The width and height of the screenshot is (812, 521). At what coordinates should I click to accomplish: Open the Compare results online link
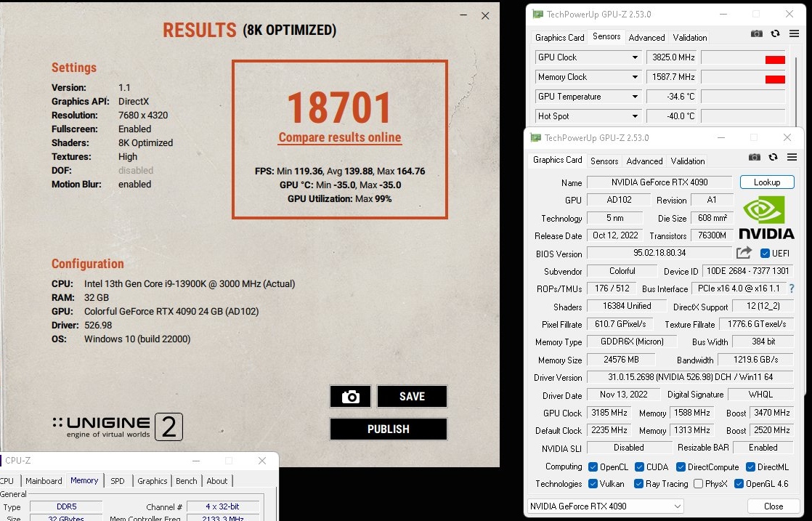point(339,137)
